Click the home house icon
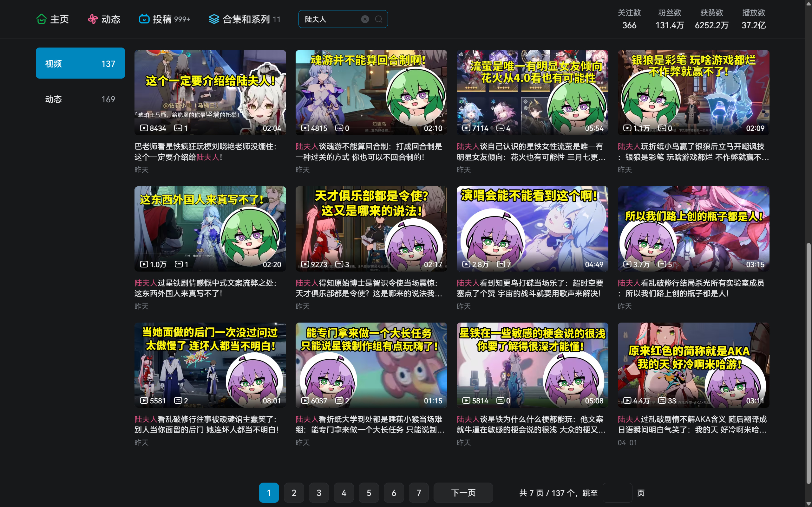The image size is (812, 507). click(41, 19)
